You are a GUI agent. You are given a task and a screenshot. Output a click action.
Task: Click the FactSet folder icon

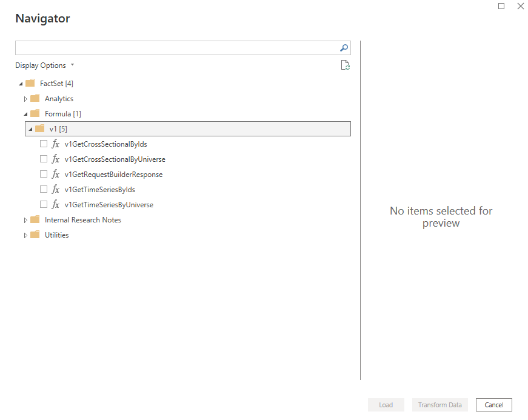click(x=30, y=83)
